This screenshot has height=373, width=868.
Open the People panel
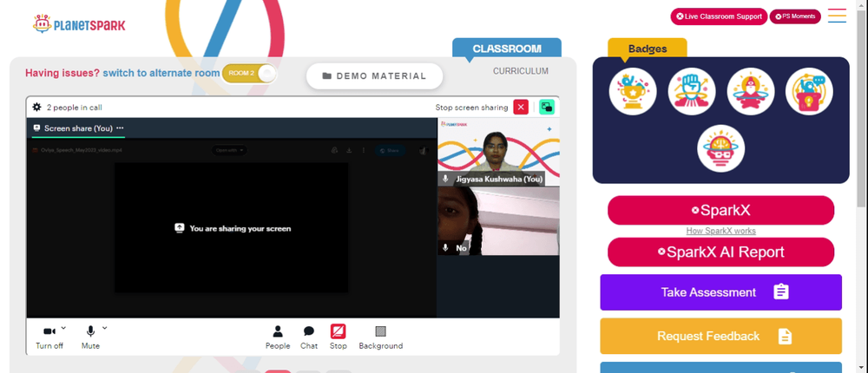tap(278, 337)
